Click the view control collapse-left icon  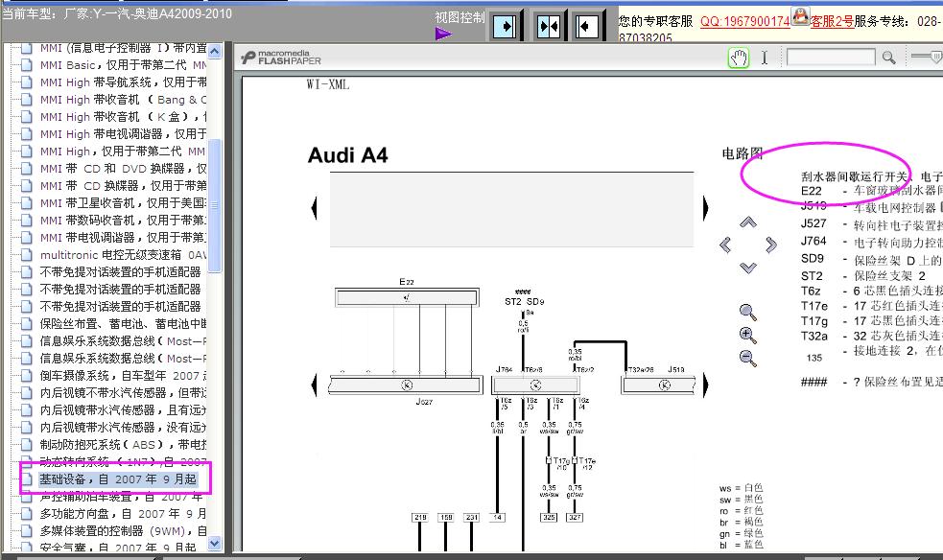[587, 27]
